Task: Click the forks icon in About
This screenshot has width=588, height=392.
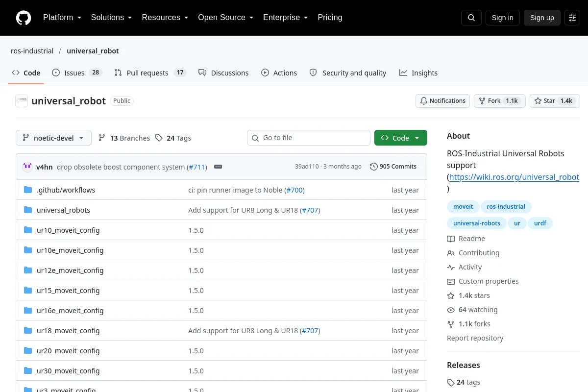Action: [x=451, y=324]
